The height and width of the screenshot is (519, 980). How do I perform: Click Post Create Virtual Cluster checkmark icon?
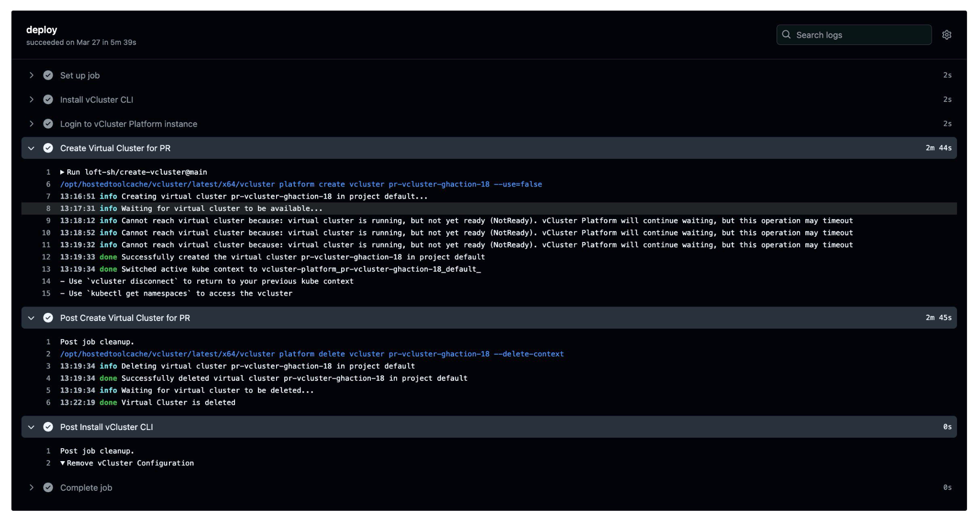[x=48, y=318]
